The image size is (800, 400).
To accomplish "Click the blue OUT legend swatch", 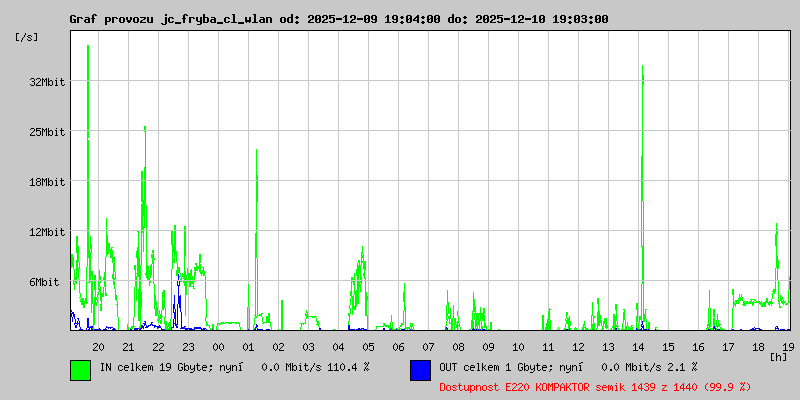I will point(420,369).
